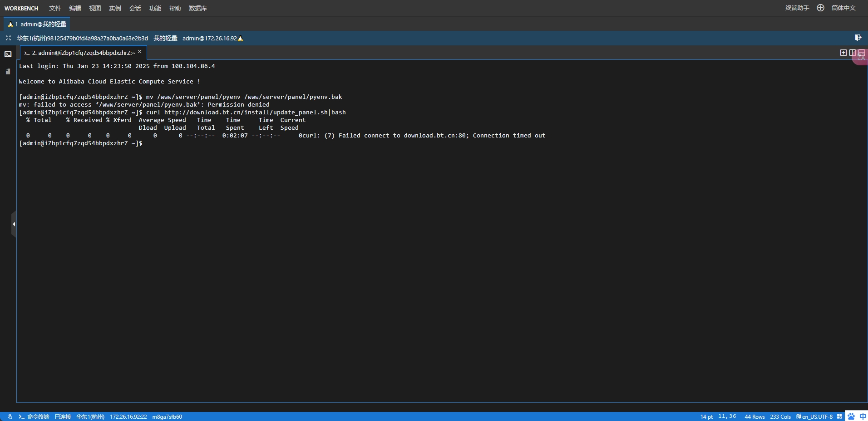Click the WORKBENCH logo text
This screenshot has height=421, width=868.
[21, 8]
